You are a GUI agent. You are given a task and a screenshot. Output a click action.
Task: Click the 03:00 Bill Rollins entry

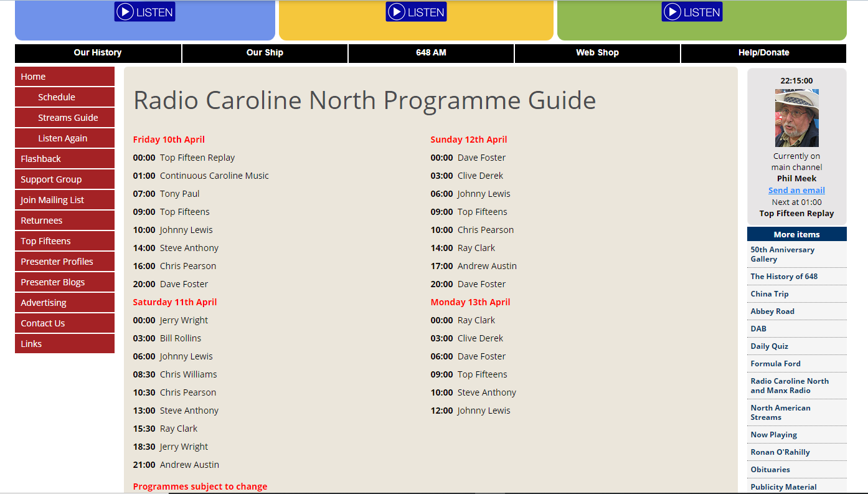[x=167, y=338]
